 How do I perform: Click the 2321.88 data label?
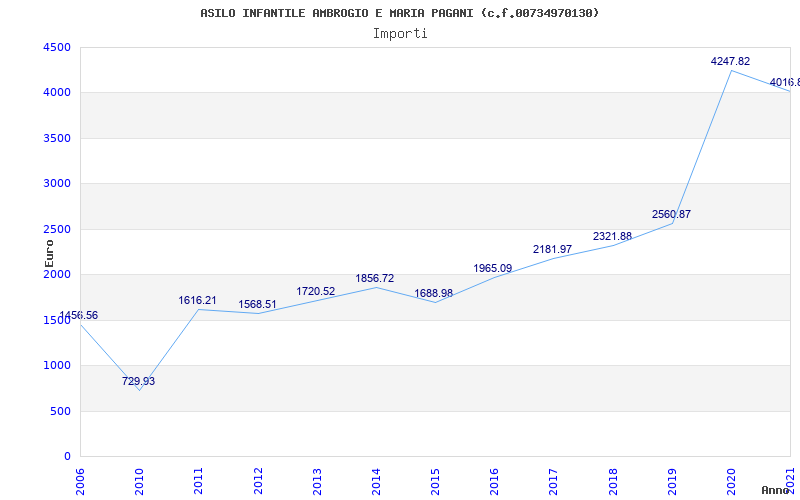point(612,236)
